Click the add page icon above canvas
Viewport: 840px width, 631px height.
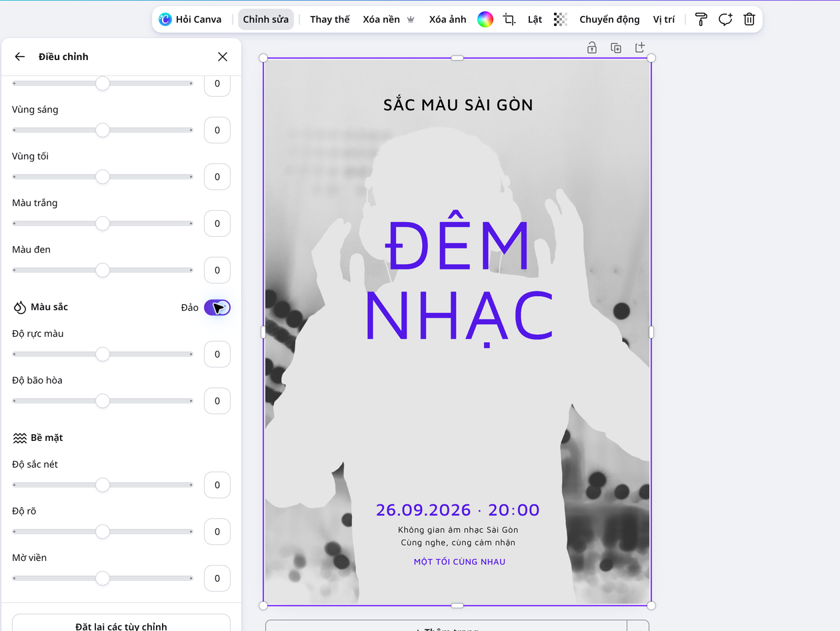click(x=640, y=47)
